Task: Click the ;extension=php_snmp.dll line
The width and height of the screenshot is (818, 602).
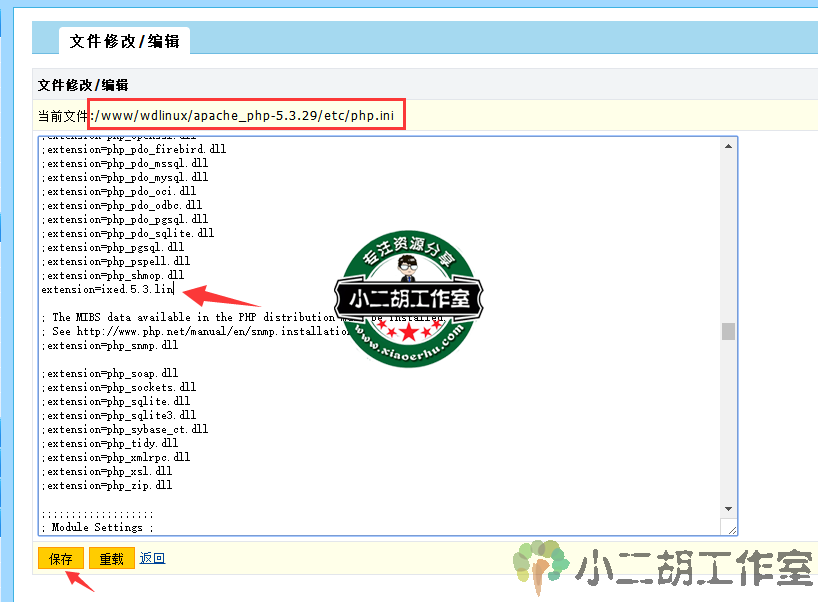Action: [110, 345]
